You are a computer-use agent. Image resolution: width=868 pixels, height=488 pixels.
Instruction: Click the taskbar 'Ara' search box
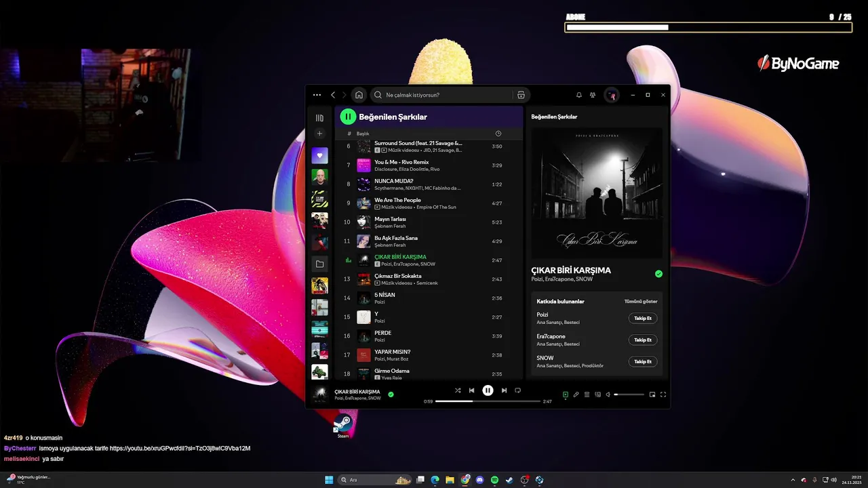375,480
